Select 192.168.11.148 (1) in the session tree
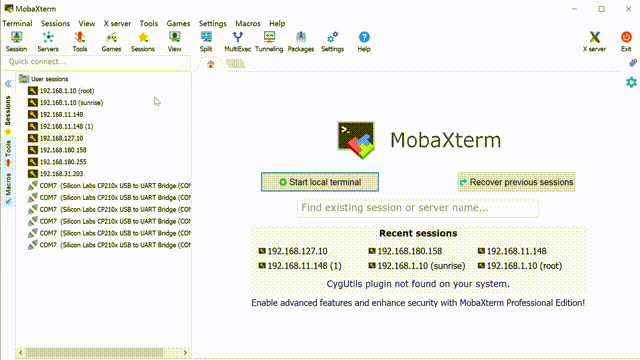 click(61, 126)
